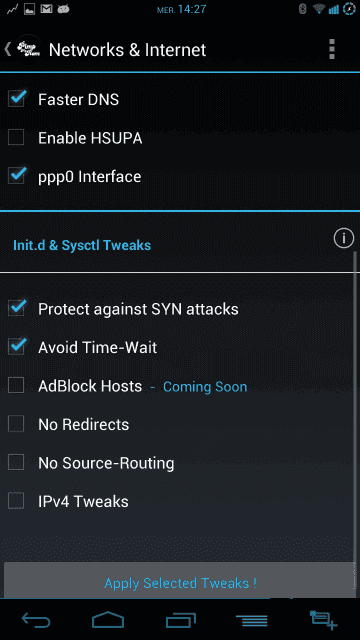Tap the Gmail notification icon
Image resolution: width=360 pixels, height=640 pixels.
click(47, 9)
